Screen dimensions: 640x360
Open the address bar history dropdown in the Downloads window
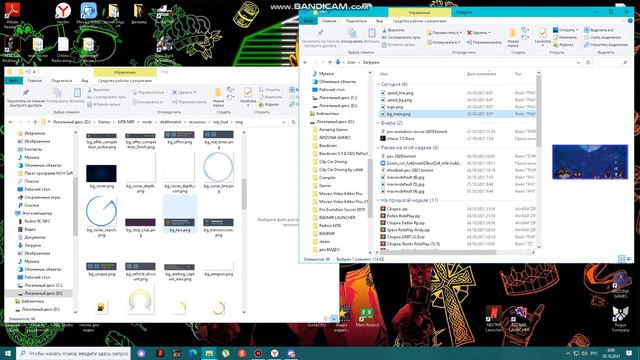[578, 62]
